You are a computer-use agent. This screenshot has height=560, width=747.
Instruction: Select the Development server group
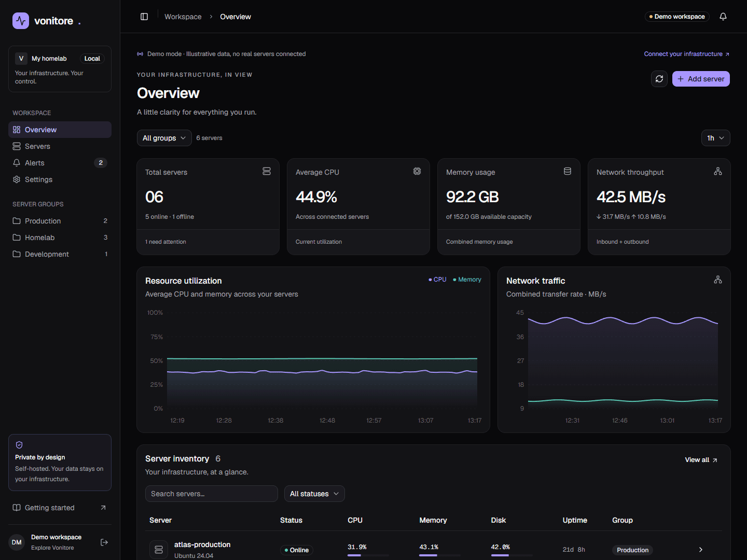60,254
